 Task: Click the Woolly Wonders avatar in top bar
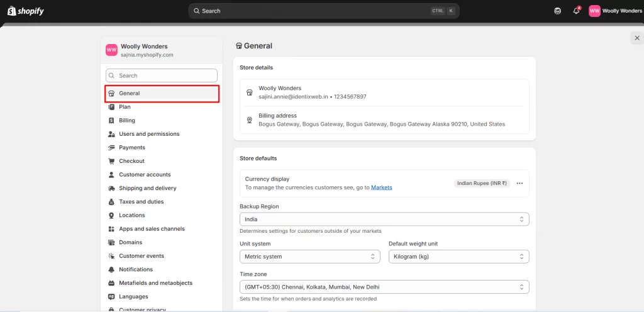pos(594,11)
